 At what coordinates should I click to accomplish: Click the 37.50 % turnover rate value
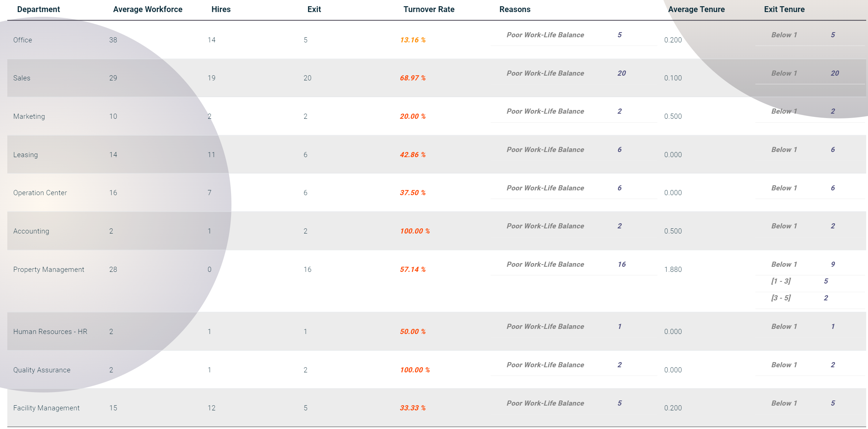(x=413, y=193)
